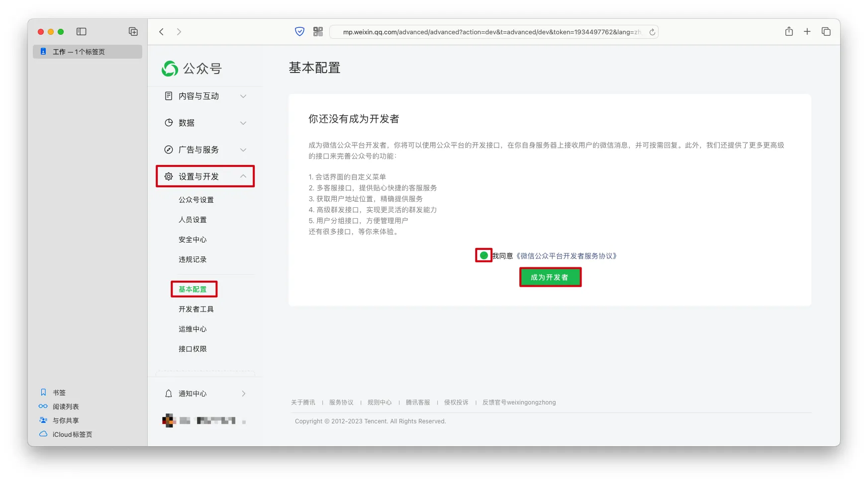Click the 成为开发者 button
868x483 pixels.
click(550, 277)
